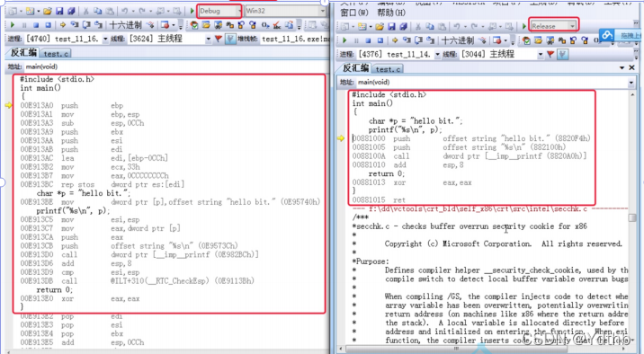Screen dimensions: 644x354
Task: Step Over in the Release window toolbar
Action: click(418, 40)
